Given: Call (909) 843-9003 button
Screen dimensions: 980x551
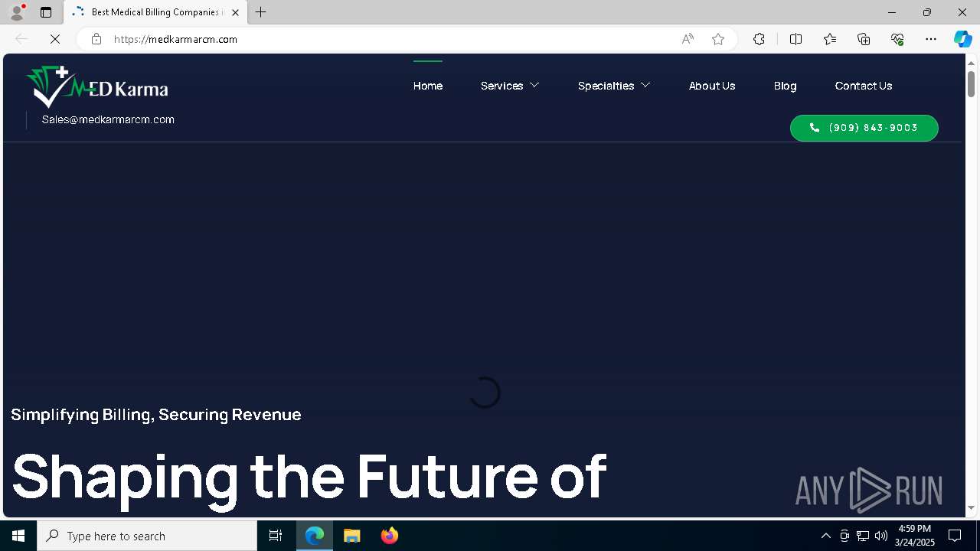Looking at the screenshot, I should (864, 128).
